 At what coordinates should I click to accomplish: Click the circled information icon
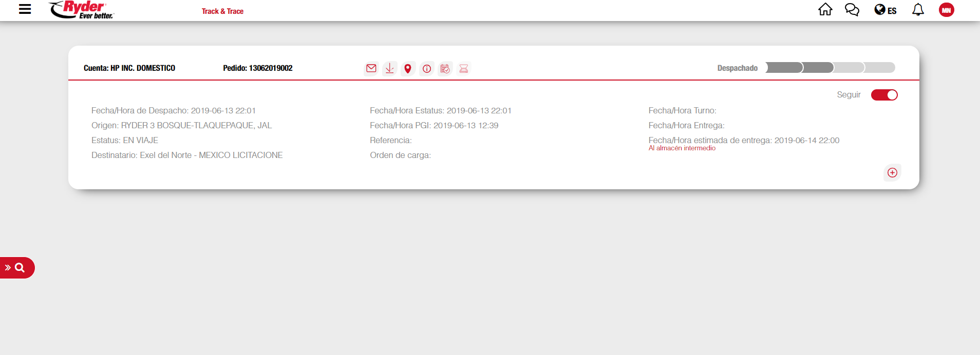click(427, 68)
